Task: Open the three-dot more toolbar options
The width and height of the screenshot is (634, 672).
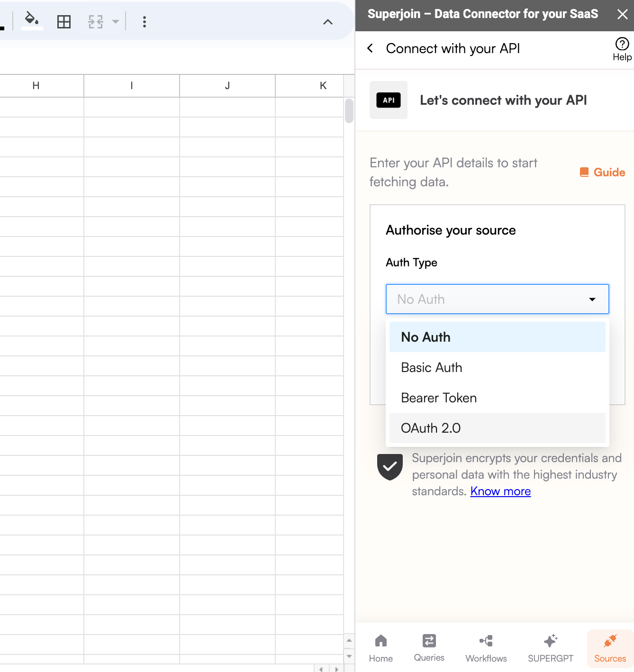Action: point(145,22)
